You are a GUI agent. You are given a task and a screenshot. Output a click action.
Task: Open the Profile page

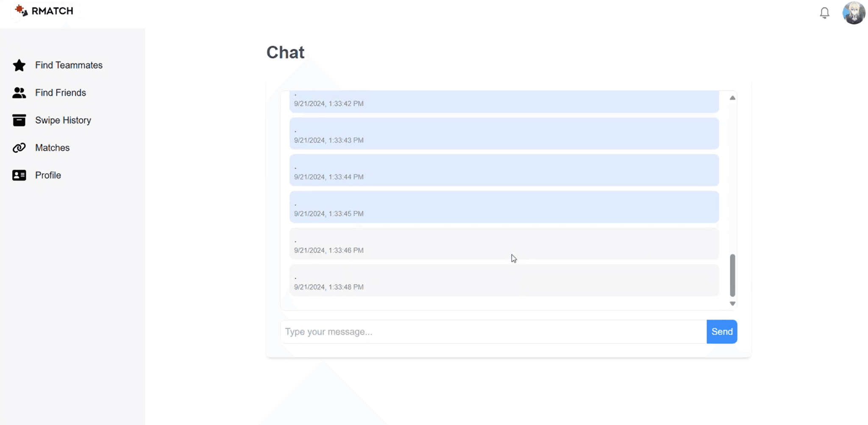pyautogui.click(x=48, y=175)
